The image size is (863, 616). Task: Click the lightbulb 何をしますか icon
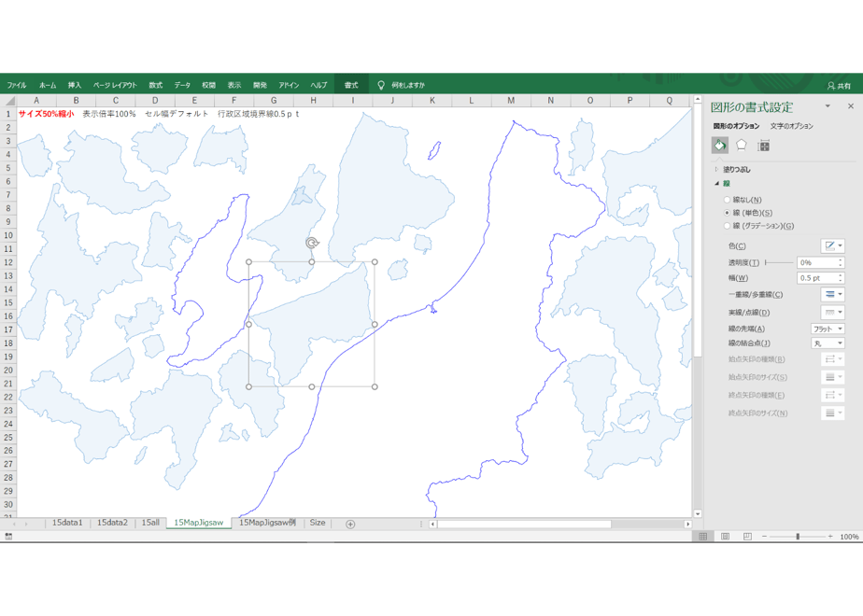pyautogui.click(x=380, y=85)
